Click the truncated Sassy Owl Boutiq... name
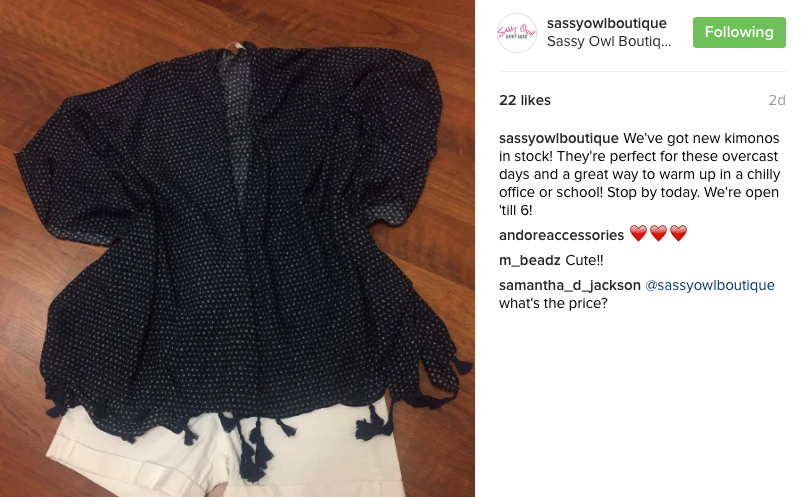The image size is (803, 497). click(608, 41)
